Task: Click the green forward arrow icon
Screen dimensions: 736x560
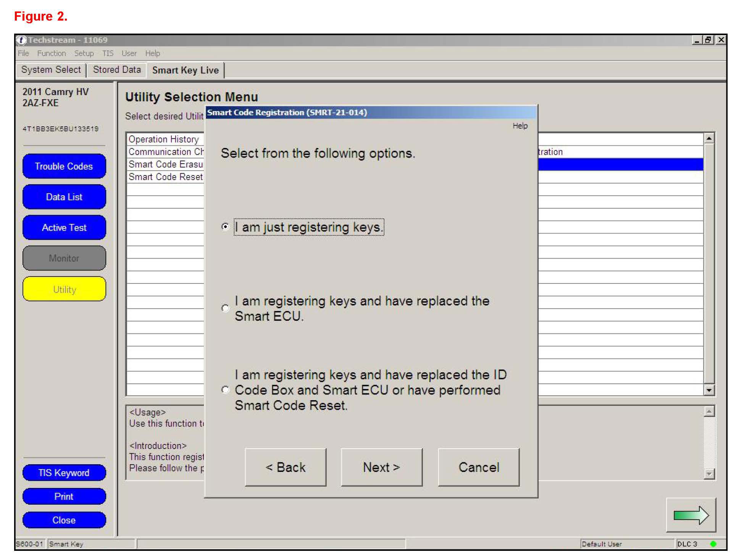Action: click(691, 515)
